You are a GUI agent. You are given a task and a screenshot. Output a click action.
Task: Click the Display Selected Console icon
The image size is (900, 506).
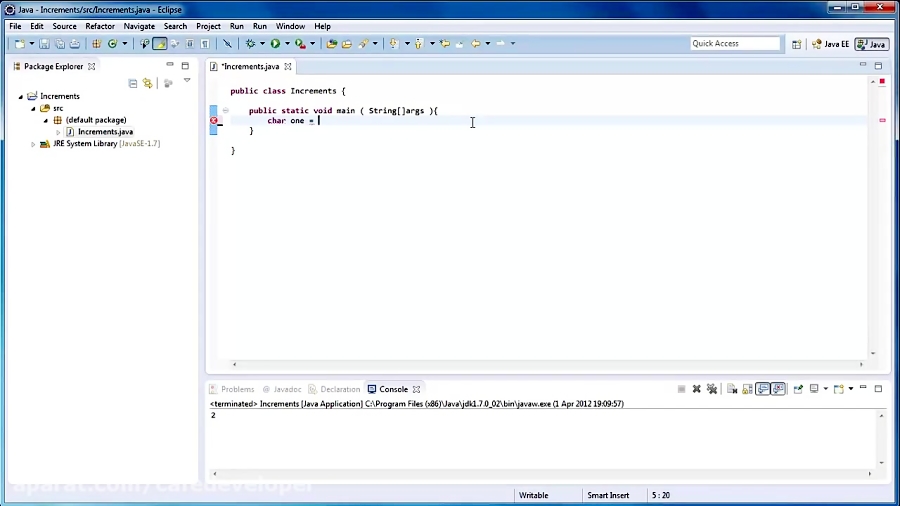[x=814, y=389]
